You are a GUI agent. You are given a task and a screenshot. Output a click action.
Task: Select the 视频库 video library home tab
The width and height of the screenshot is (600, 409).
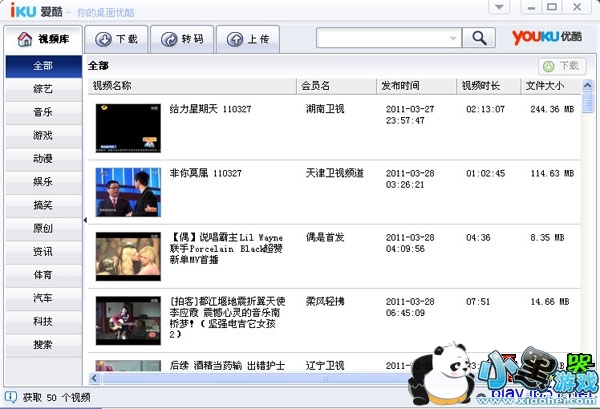42,39
